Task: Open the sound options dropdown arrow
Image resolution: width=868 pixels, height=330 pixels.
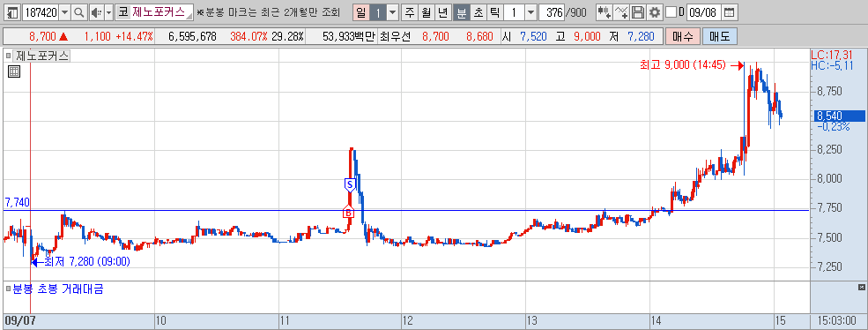Action: pos(109,11)
